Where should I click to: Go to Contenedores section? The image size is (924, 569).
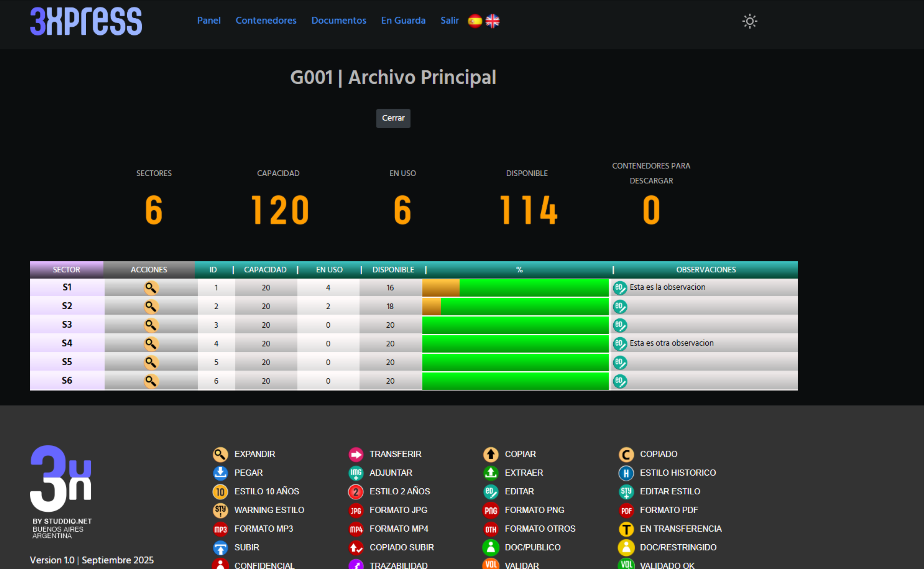265,21
